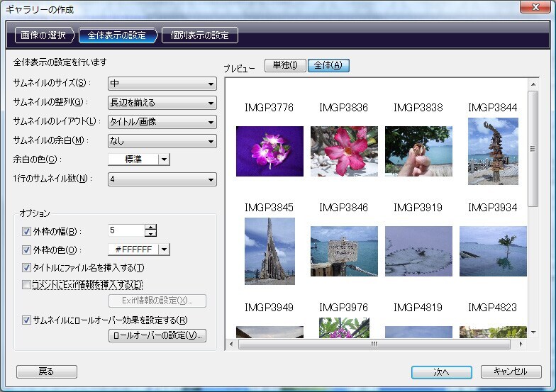Viewport: 556px width, 392px height.
Task: Decrease the border width with down spinner
Action: pos(150,234)
